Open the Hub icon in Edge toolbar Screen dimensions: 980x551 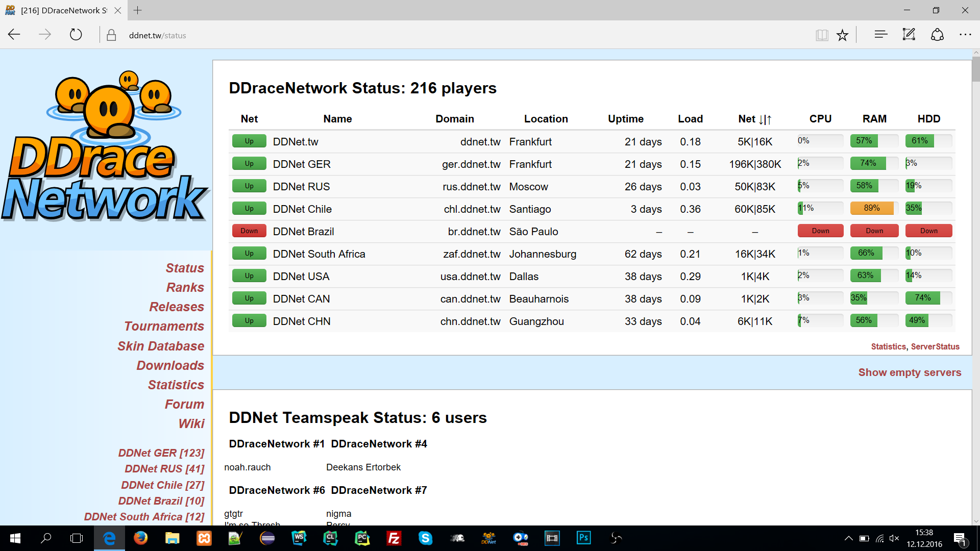coord(880,35)
